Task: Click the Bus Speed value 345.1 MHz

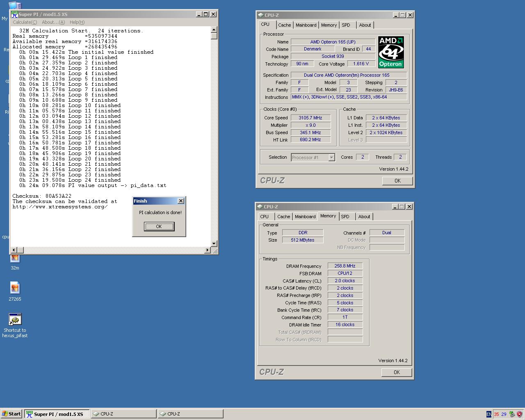Action: pos(310,132)
